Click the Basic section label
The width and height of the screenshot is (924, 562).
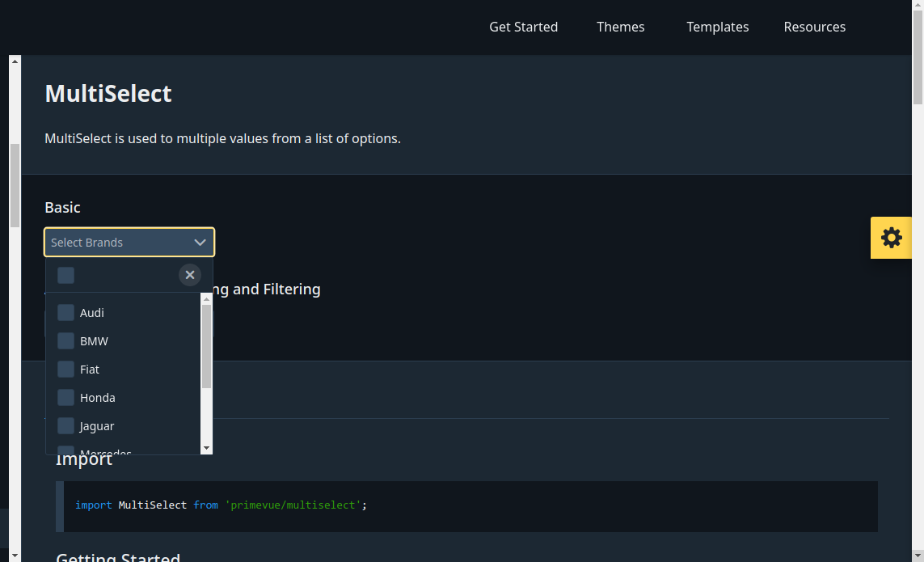coord(62,208)
